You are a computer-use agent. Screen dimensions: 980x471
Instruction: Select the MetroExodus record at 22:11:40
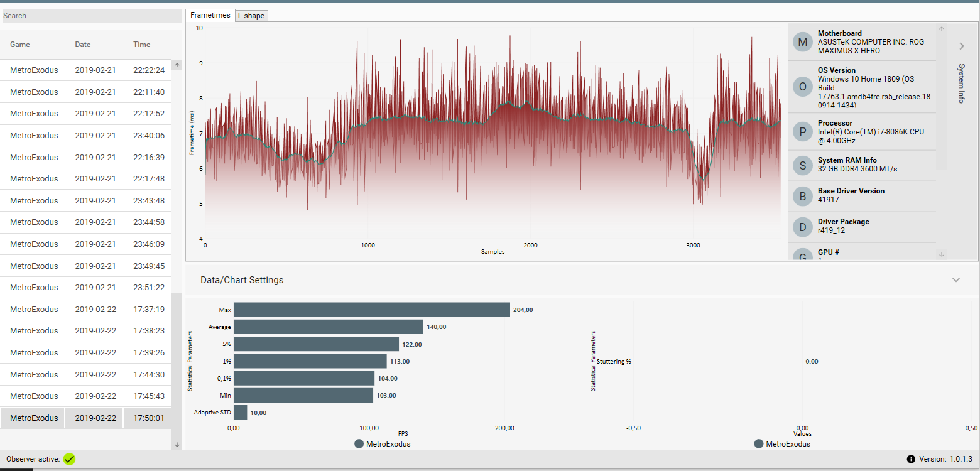click(86, 92)
